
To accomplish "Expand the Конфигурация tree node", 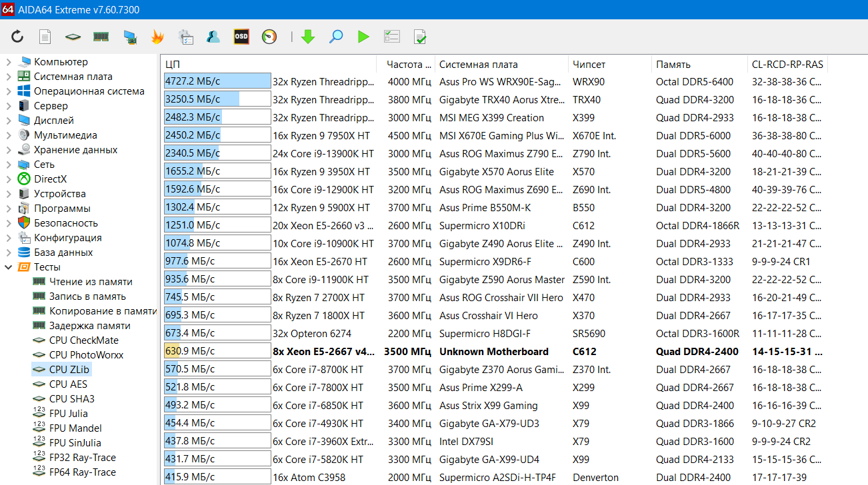I will [8, 238].
